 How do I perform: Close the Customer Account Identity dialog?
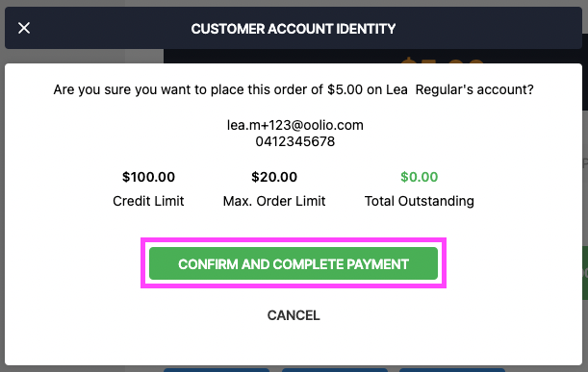click(x=24, y=28)
